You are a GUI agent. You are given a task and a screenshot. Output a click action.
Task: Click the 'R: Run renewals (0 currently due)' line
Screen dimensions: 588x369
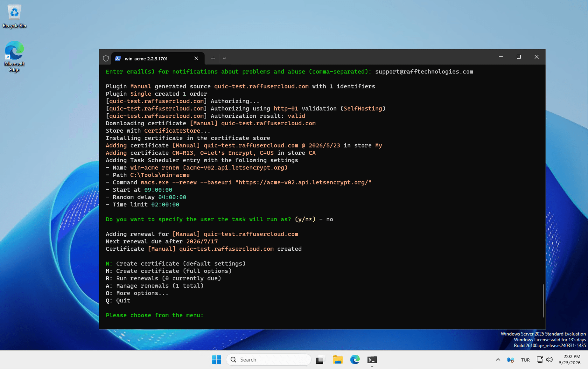[163, 278]
